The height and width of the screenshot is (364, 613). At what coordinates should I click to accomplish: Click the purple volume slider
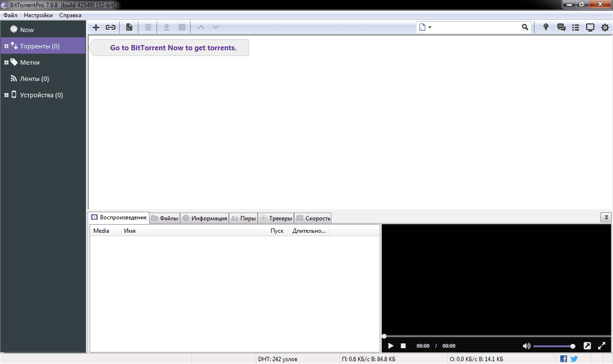coord(553,346)
